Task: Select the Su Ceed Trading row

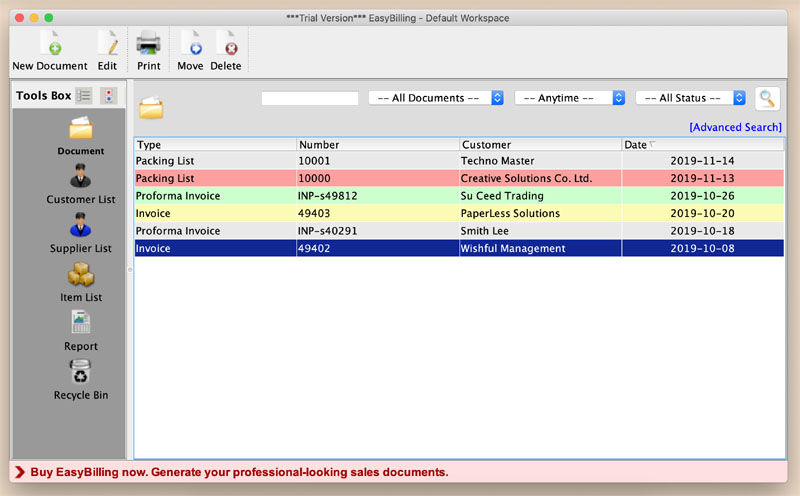Action: tap(459, 196)
